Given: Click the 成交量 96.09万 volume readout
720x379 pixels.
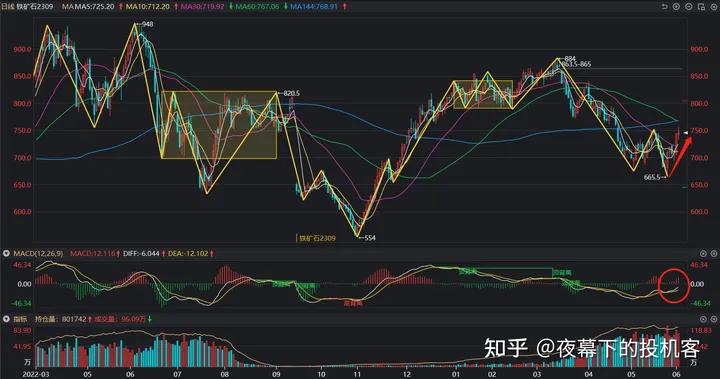Looking at the screenshot, I should [120, 319].
